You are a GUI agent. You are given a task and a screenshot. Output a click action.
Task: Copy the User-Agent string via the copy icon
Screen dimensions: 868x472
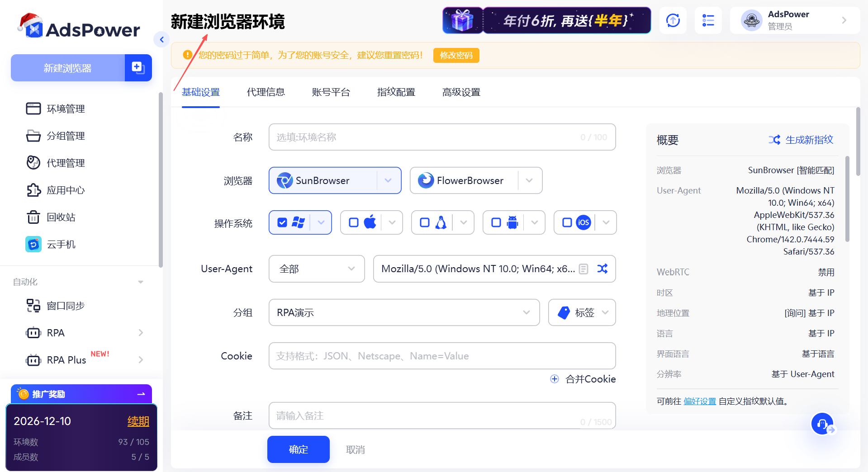583,269
